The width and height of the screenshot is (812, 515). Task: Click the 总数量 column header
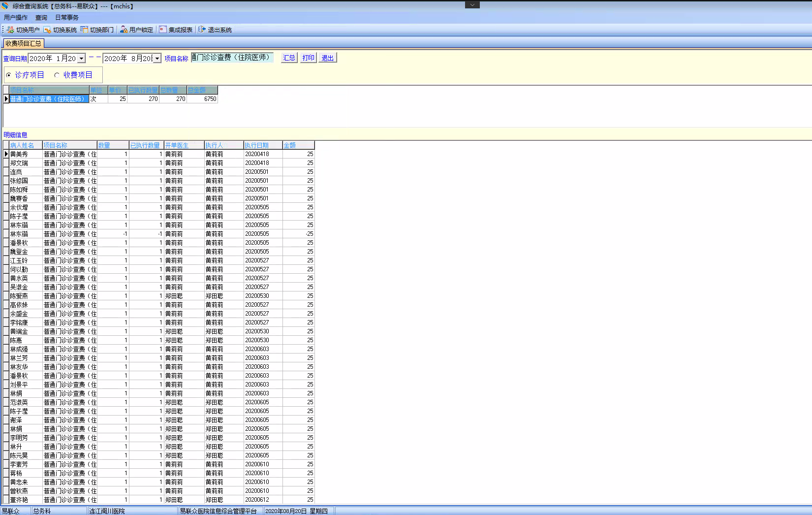point(173,90)
